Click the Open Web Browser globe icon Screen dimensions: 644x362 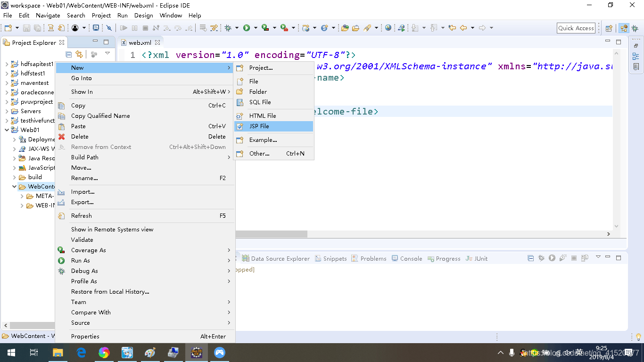[388, 28]
